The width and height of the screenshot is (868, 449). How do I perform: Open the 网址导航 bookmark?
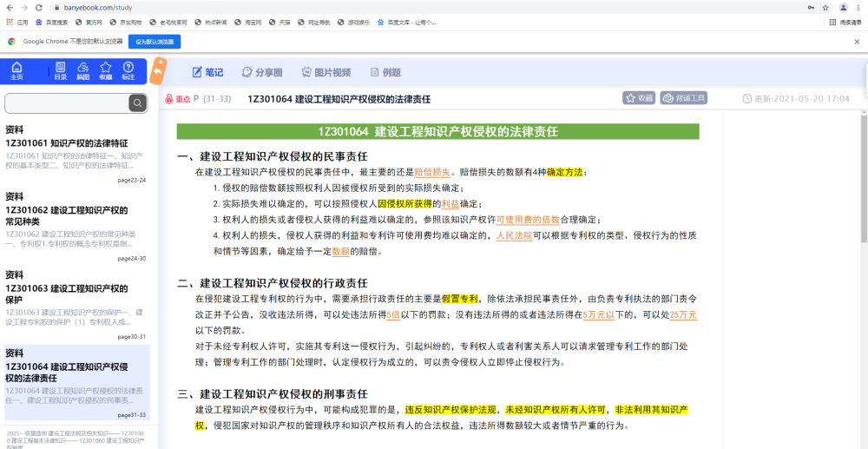pyautogui.click(x=314, y=23)
